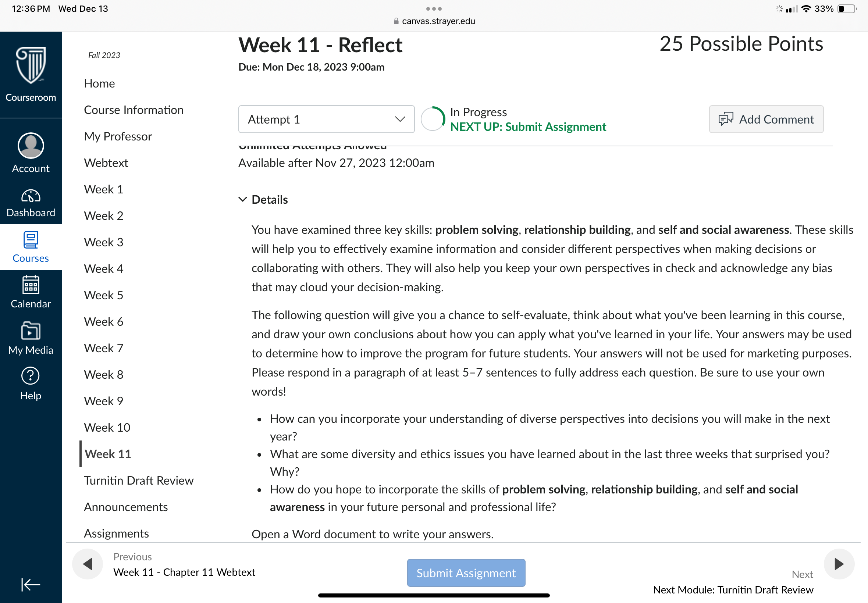868x603 pixels.
Task: Open the Announcements course menu item
Action: 126,507
